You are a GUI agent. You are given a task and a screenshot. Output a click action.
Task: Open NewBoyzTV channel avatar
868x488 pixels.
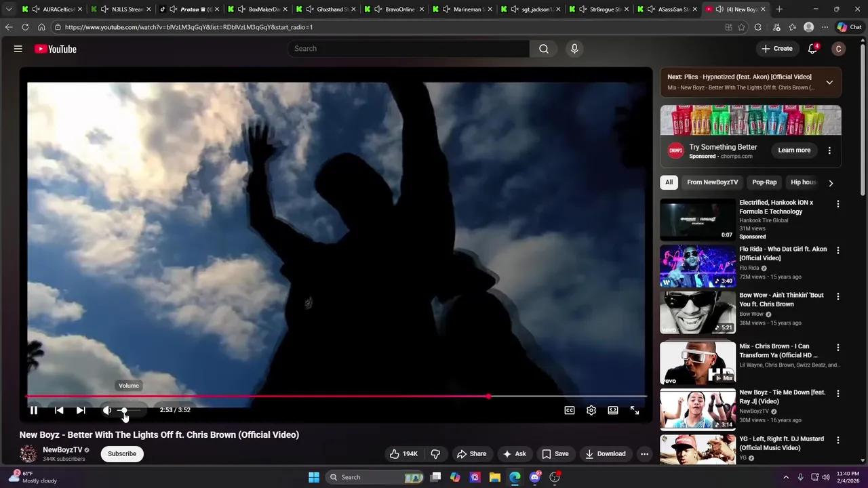[x=28, y=453]
